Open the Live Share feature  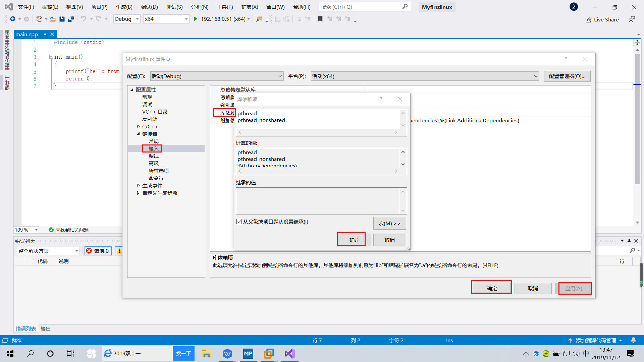pyautogui.click(x=602, y=19)
